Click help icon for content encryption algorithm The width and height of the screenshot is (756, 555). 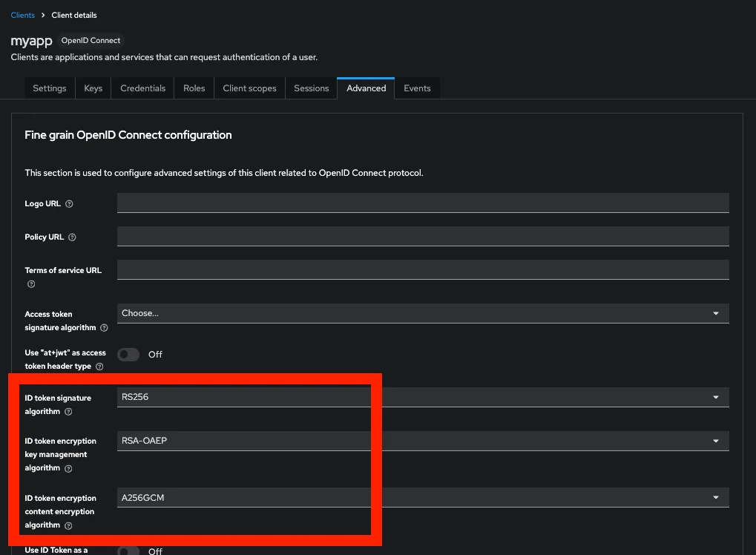68,526
